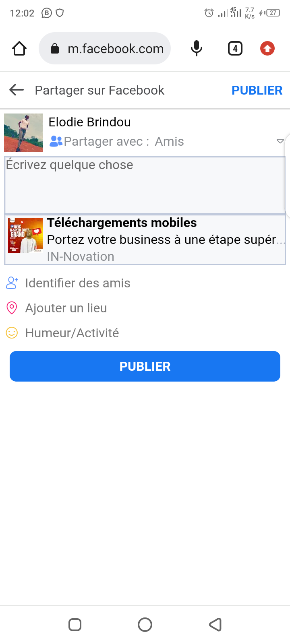This screenshot has width=290, height=644.
Task: Tap the smiley Humeur/Activité icon
Action: [x=12, y=333]
